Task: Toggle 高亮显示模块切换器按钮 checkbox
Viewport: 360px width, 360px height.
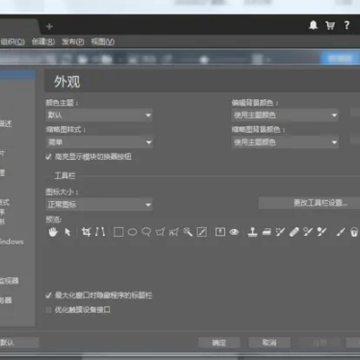Action: pyautogui.click(x=49, y=157)
